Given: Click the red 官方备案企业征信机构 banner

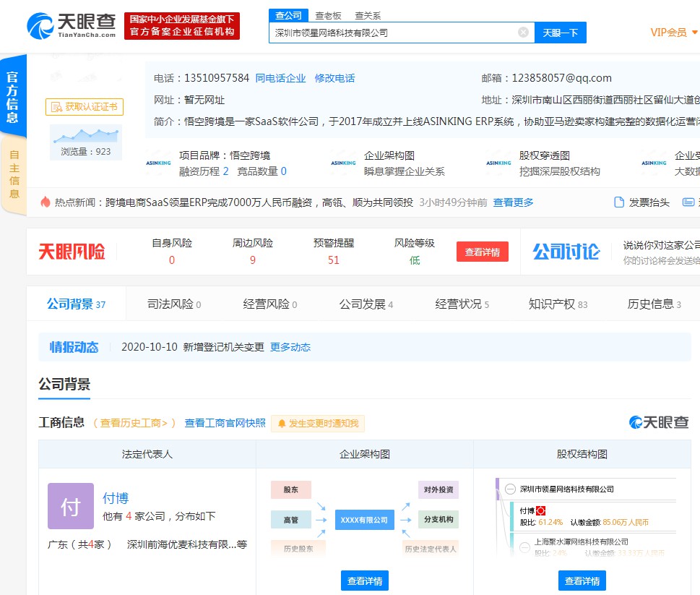Looking at the screenshot, I should pyautogui.click(x=182, y=26).
